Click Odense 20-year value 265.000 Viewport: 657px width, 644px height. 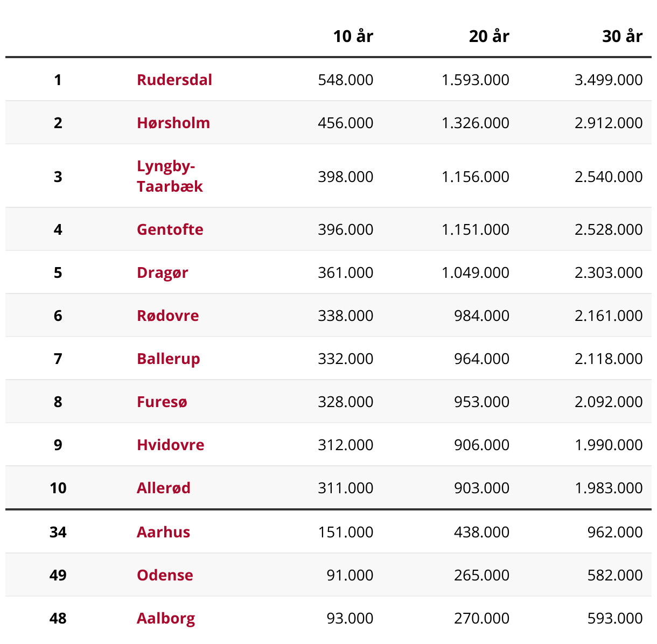pos(481,575)
